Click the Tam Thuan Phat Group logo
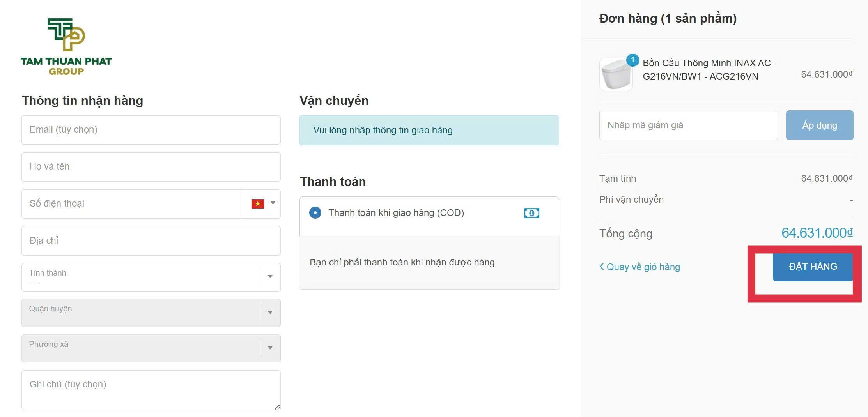 point(66,47)
